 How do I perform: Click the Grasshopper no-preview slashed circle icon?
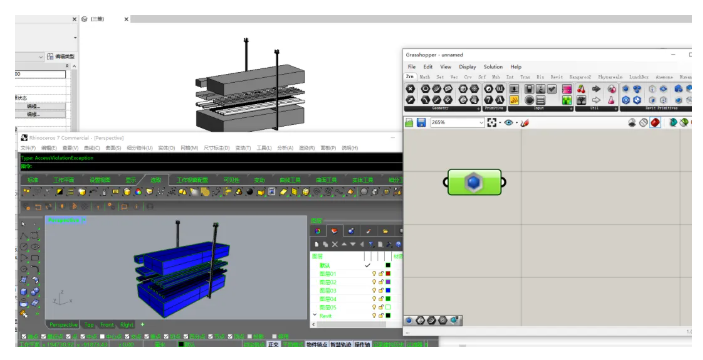[x=643, y=122]
